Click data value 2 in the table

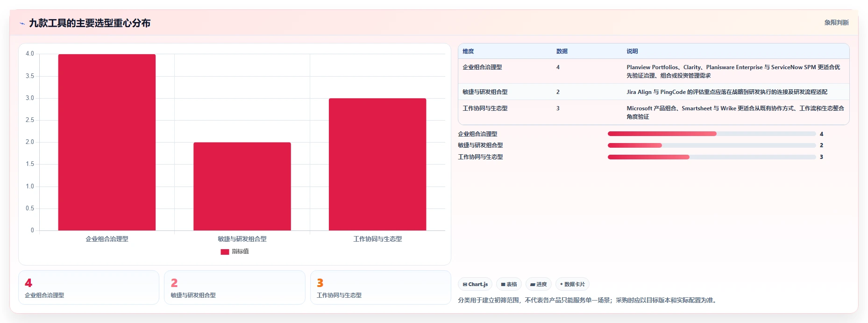pos(558,92)
